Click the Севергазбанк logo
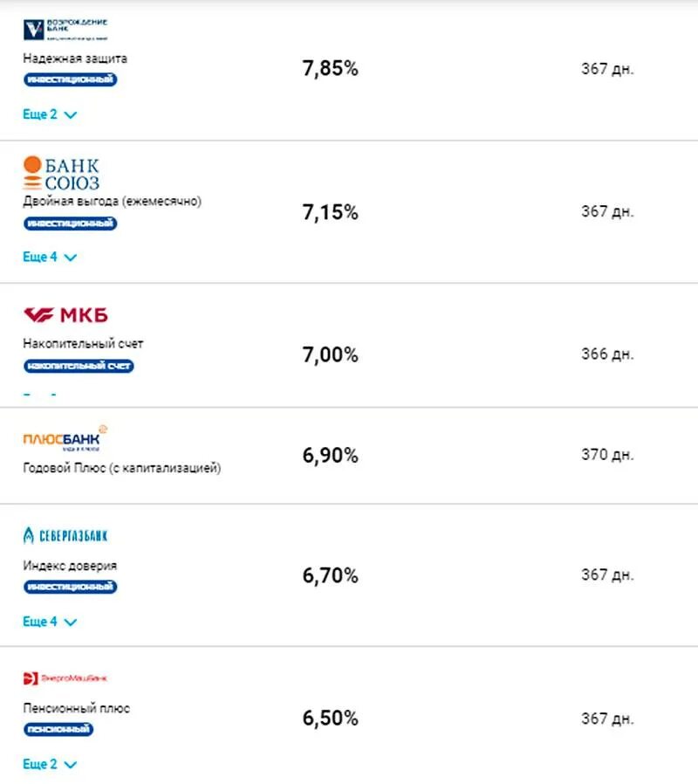698x784 pixels. pos(65,535)
